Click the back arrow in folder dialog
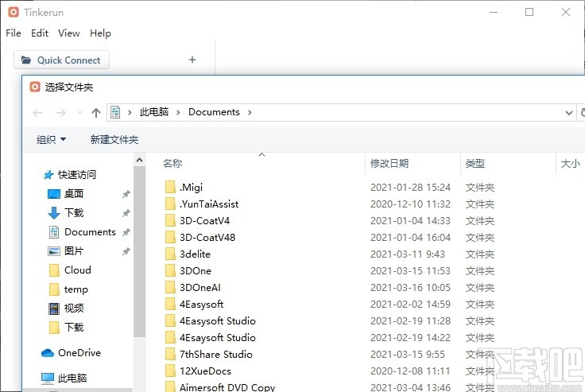Screen dimensions: 585x392 pos(37,113)
